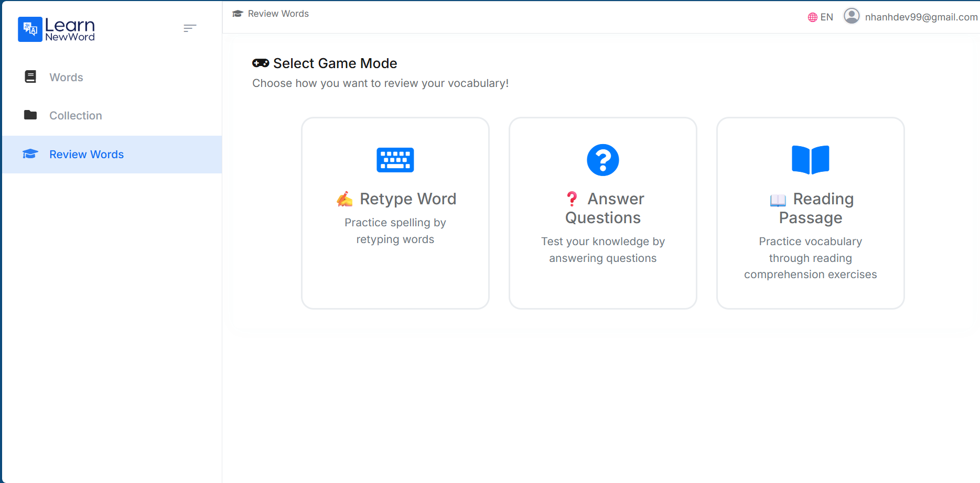Open the nhanhdev99@gmail.com account menu
This screenshot has width=980, height=483.
click(921, 17)
